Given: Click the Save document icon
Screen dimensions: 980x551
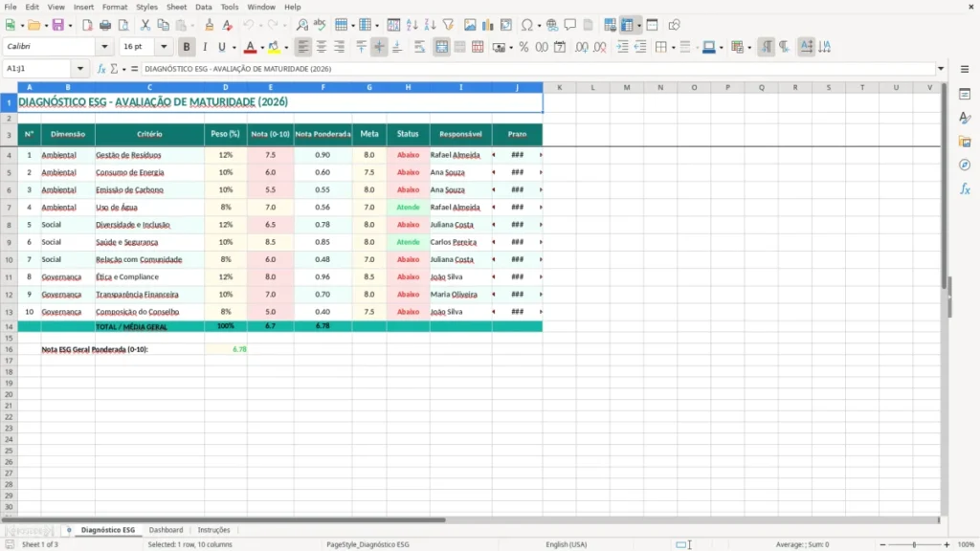Looking at the screenshot, I should coord(57,25).
